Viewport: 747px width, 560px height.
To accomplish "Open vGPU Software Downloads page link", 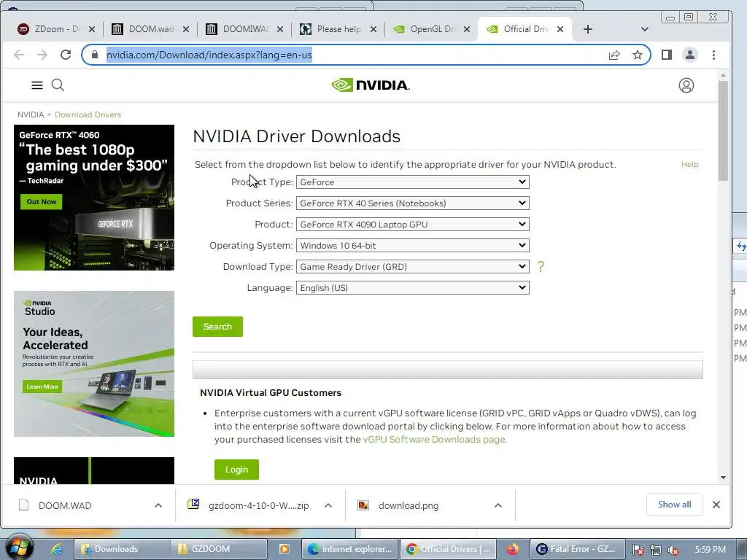I will pyautogui.click(x=433, y=440).
